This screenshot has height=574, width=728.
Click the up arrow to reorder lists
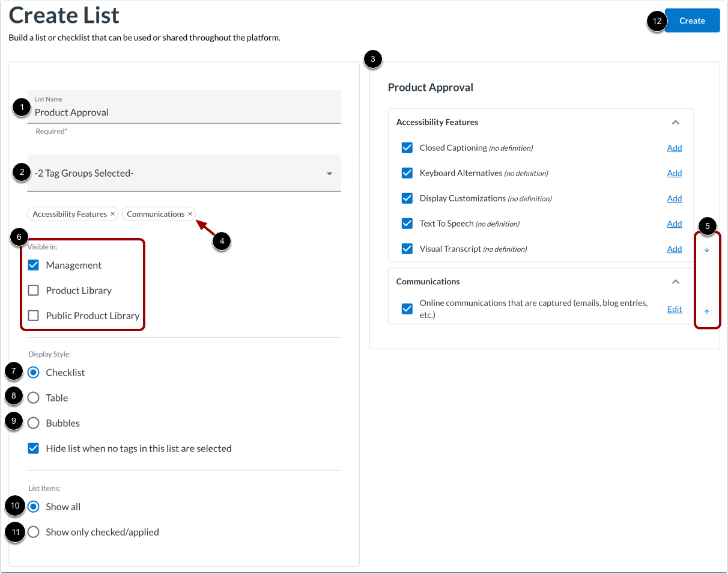[x=706, y=311]
